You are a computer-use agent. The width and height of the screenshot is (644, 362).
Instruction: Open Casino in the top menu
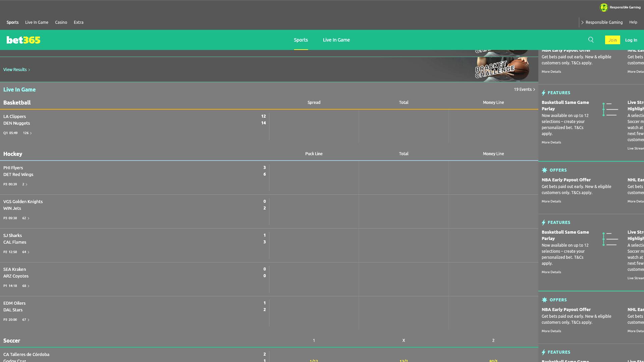click(x=61, y=22)
